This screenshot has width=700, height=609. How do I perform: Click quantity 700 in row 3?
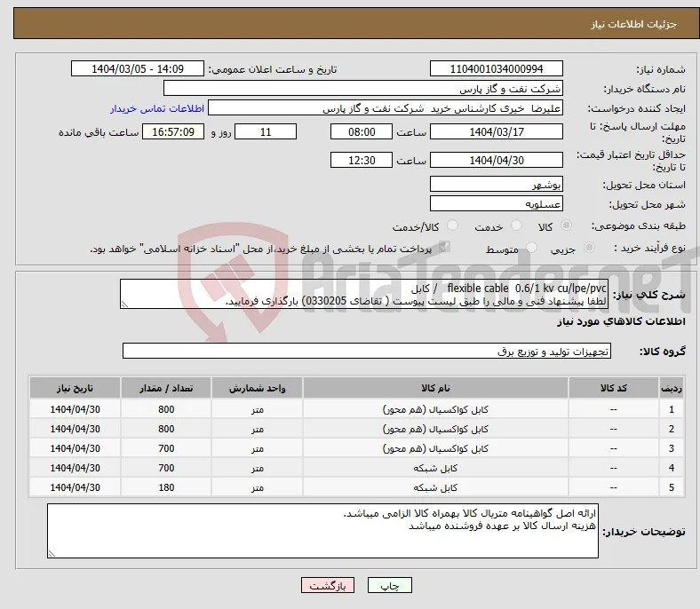[166, 448]
